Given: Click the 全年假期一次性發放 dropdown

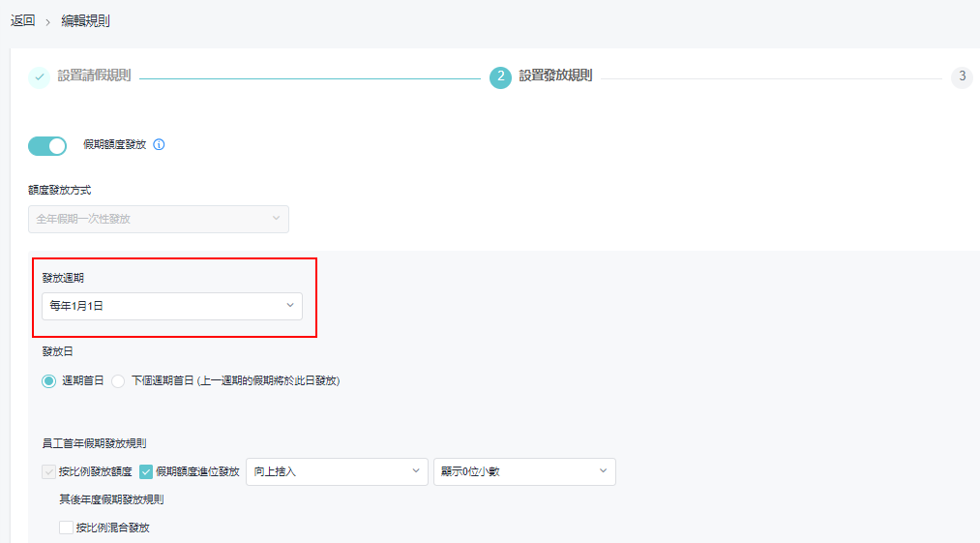Looking at the screenshot, I should click(159, 219).
